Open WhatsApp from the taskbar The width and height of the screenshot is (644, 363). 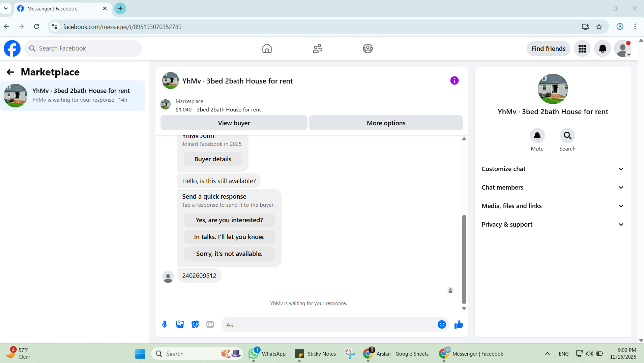[267, 354]
